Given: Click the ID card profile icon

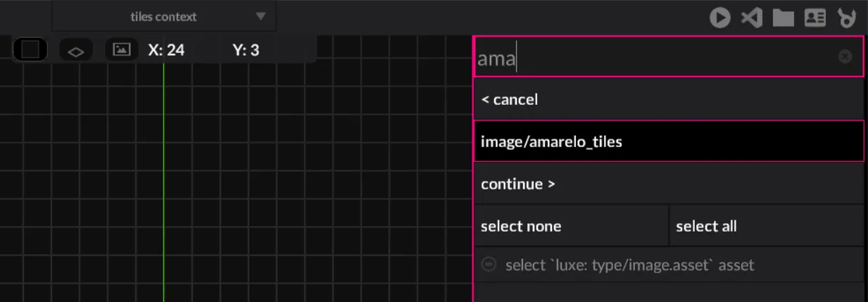Looking at the screenshot, I should pos(814,18).
